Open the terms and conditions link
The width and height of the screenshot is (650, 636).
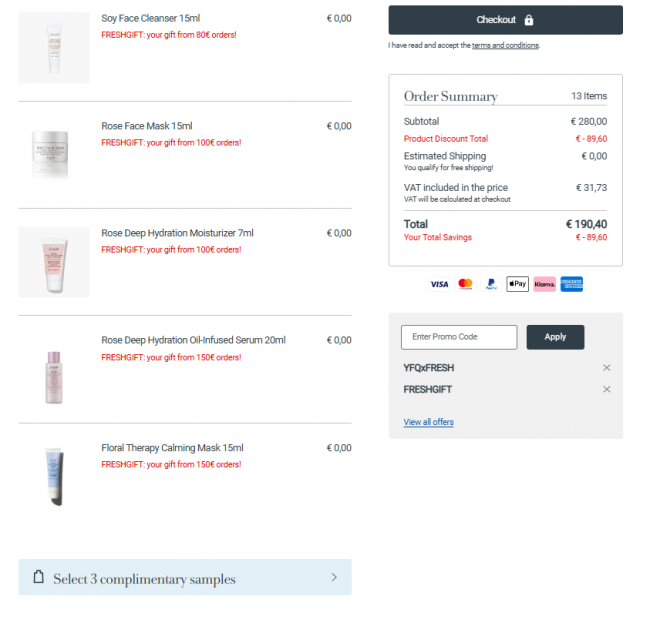click(505, 46)
